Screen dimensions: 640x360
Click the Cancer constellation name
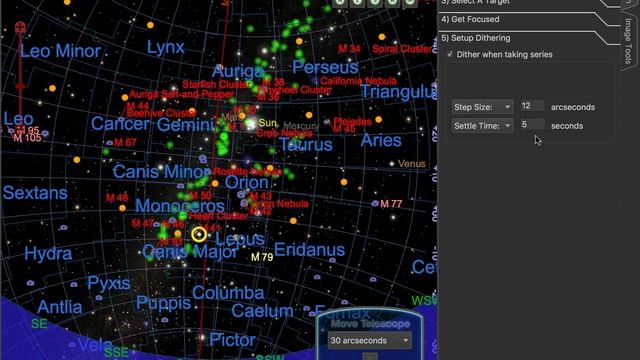click(120, 124)
